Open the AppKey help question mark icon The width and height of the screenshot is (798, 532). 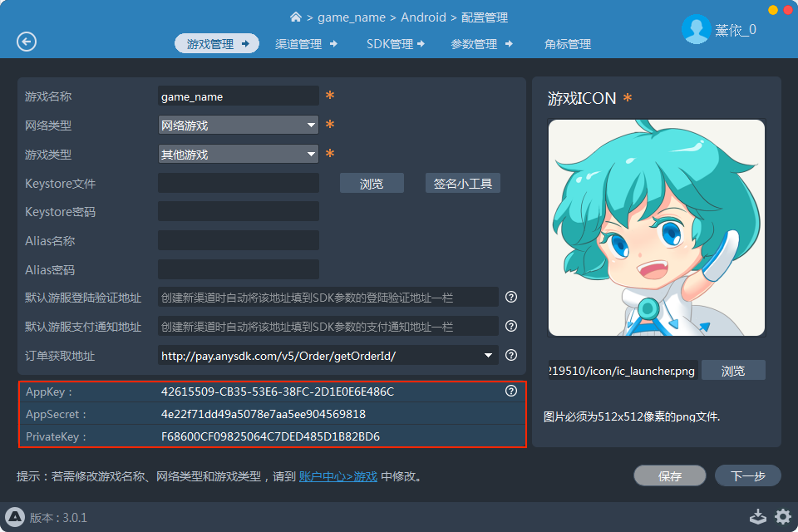click(510, 390)
